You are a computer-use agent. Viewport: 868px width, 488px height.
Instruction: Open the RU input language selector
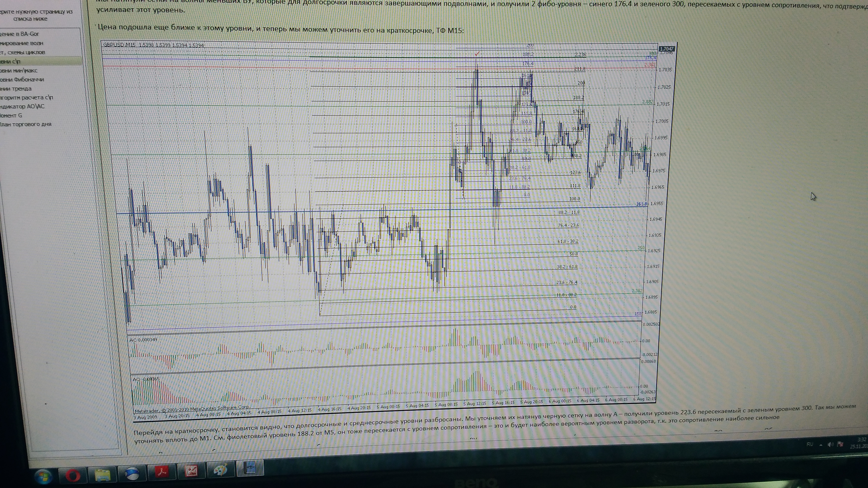[810, 445]
